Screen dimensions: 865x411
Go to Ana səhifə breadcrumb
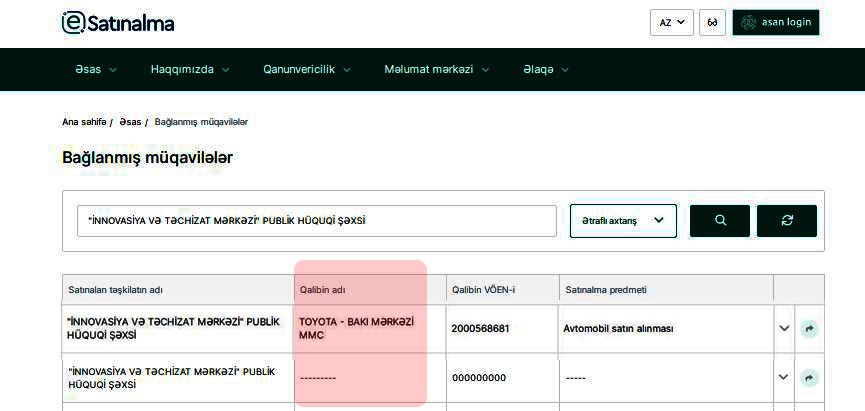84,122
